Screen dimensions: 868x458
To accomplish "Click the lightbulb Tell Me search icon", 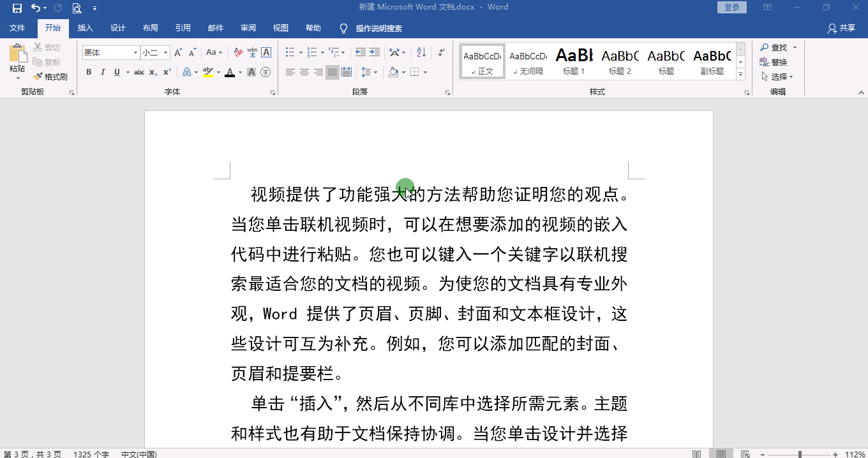I will 343,29.
